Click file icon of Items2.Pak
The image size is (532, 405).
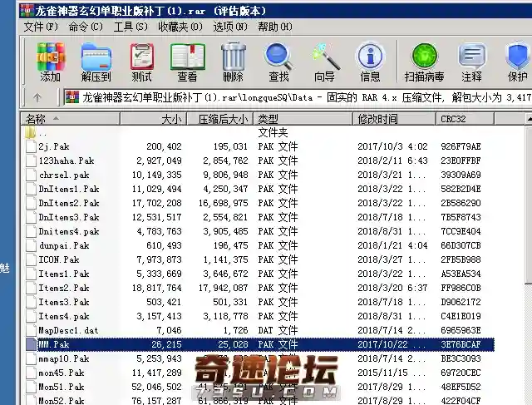coord(32,288)
